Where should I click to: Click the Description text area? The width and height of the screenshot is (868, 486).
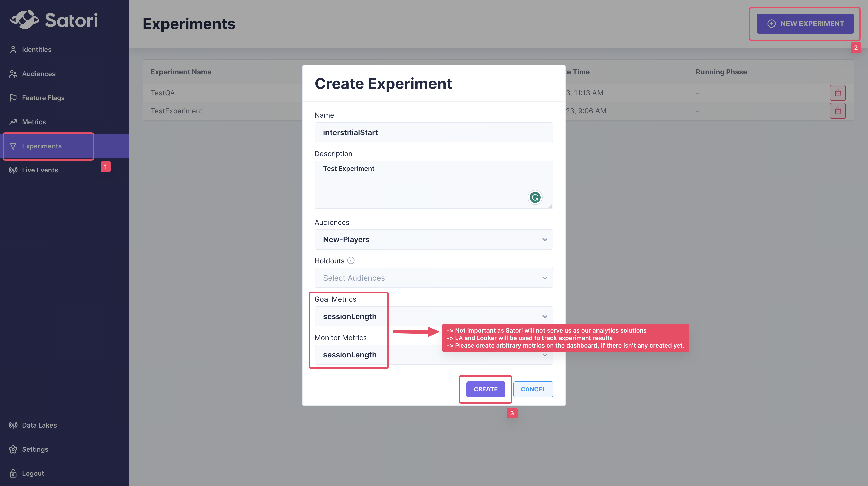(434, 185)
